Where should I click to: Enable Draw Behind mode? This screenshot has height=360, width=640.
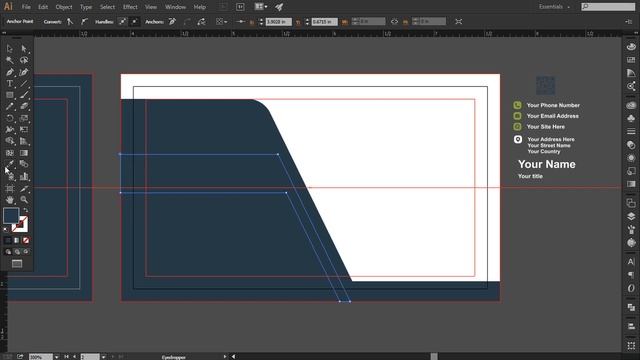[x=17, y=252]
